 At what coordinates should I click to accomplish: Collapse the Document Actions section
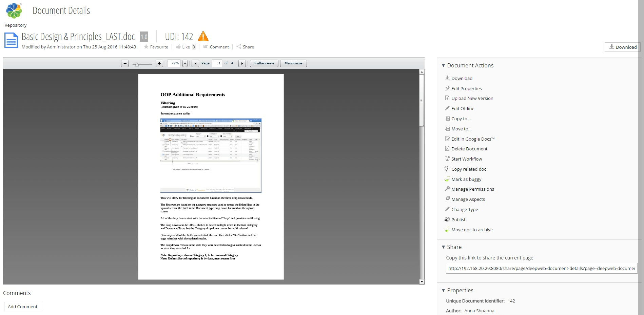click(443, 65)
